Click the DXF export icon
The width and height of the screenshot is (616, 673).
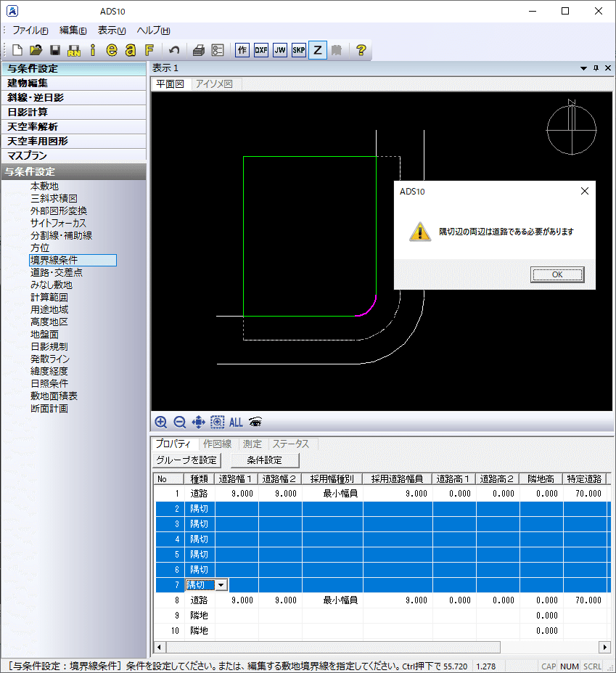tap(261, 50)
